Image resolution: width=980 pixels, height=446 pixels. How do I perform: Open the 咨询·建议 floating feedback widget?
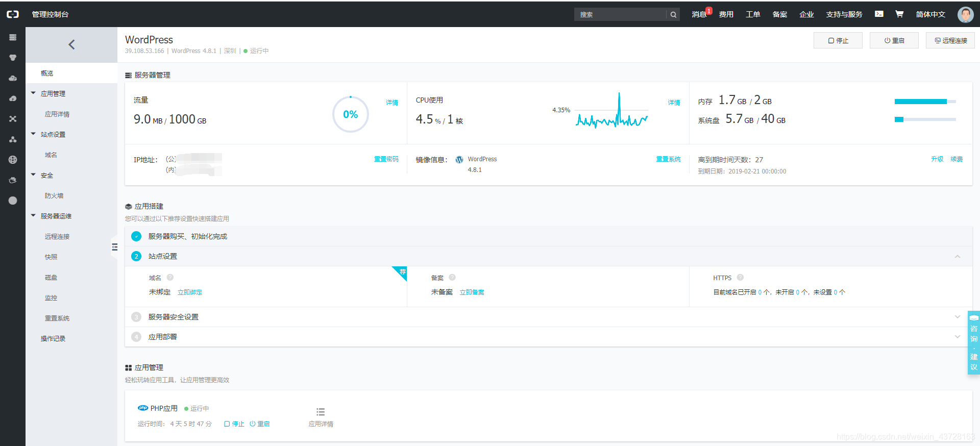click(x=973, y=343)
